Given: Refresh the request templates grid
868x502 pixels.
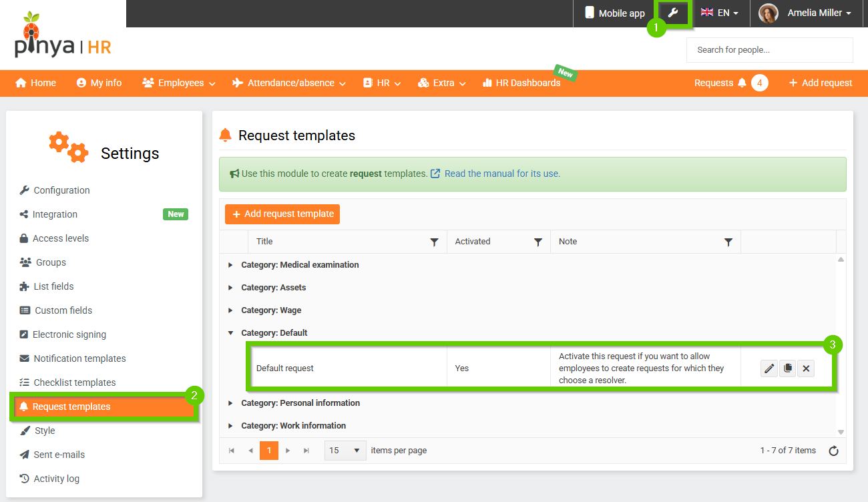Looking at the screenshot, I should (x=833, y=451).
